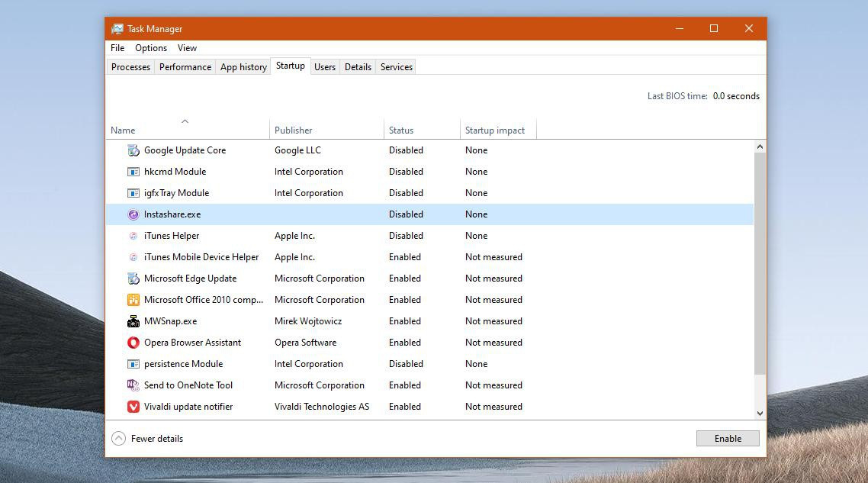The width and height of the screenshot is (868, 483).
Task: Click the vertical scrollbar thumb
Action: click(x=760, y=263)
